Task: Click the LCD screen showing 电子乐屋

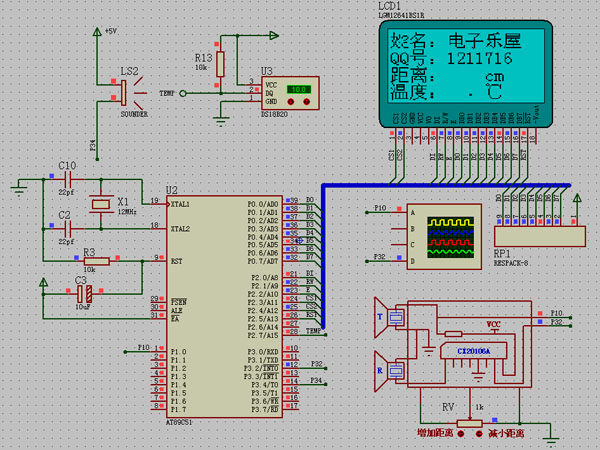Action: 466,65
